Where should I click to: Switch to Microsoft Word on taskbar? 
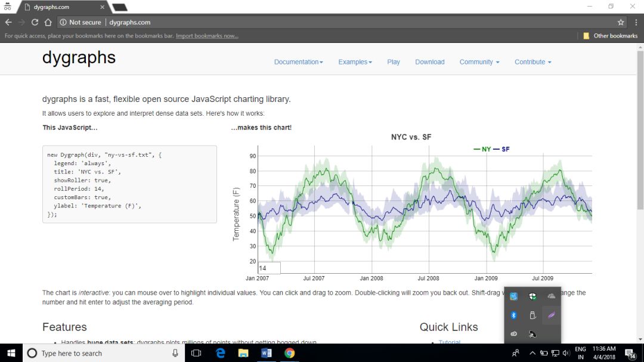[266, 353]
